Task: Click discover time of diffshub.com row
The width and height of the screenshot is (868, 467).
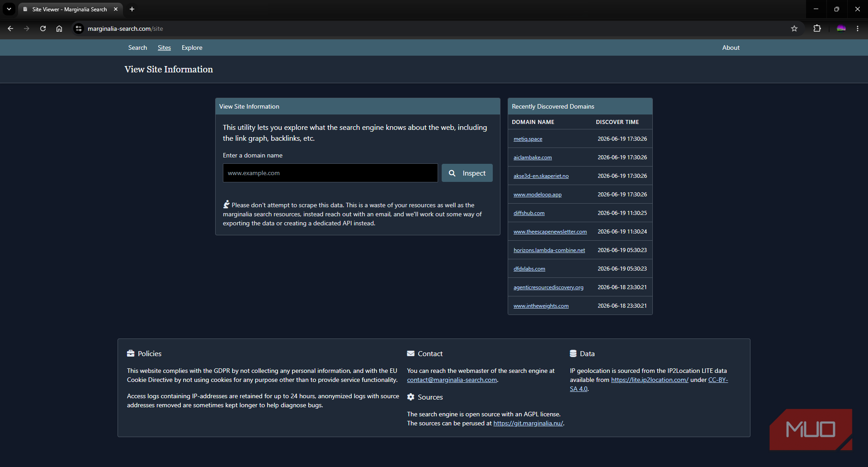Action: [x=622, y=213]
